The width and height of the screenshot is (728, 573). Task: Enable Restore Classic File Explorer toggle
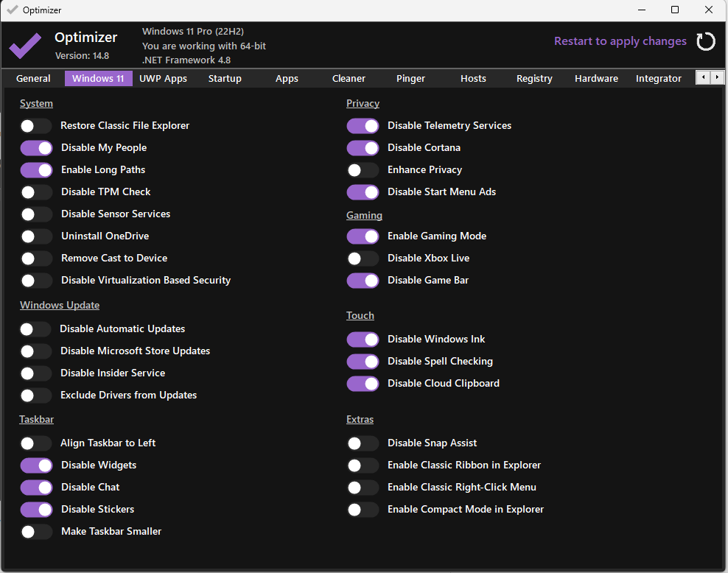pyautogui.click(x=36, y=126)
